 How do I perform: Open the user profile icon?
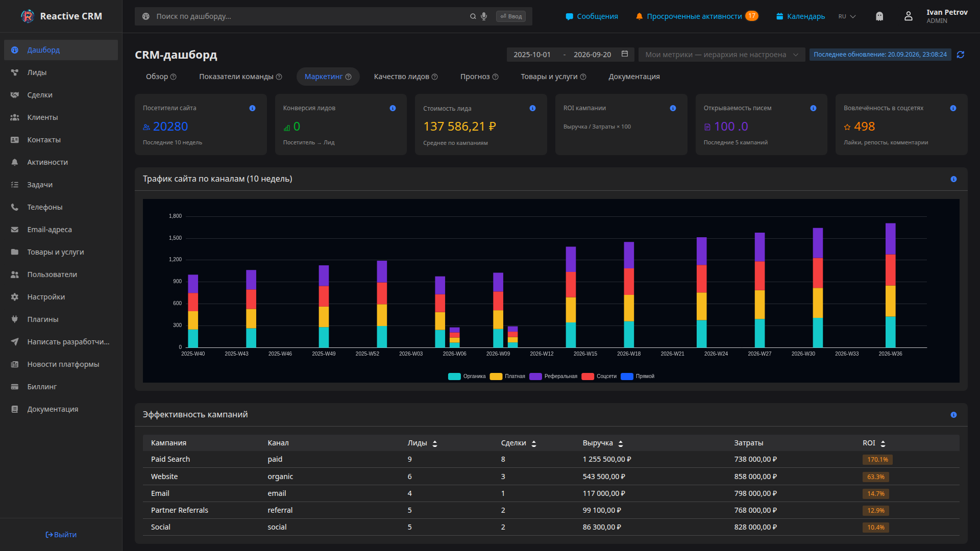909,16
